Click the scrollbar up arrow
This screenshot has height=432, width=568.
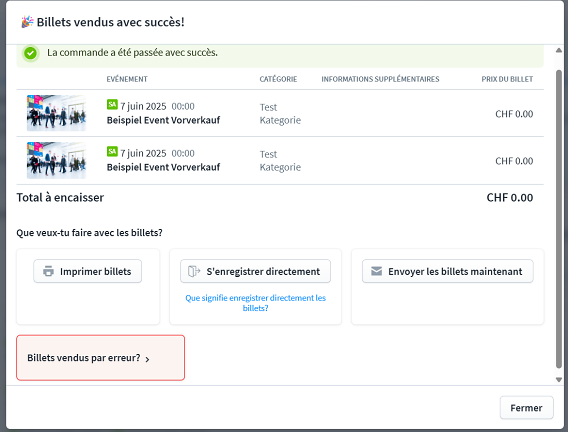[559, 50]
